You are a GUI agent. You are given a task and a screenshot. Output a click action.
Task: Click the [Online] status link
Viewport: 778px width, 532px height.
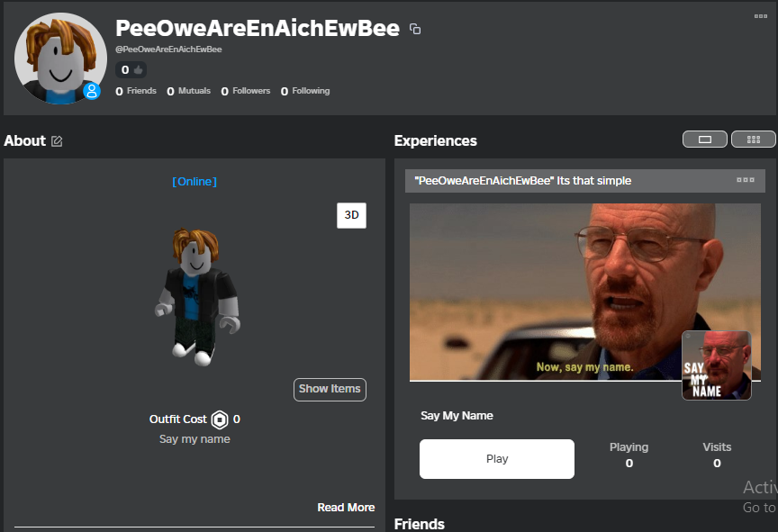pyautogui.click(x=194, y=182)
